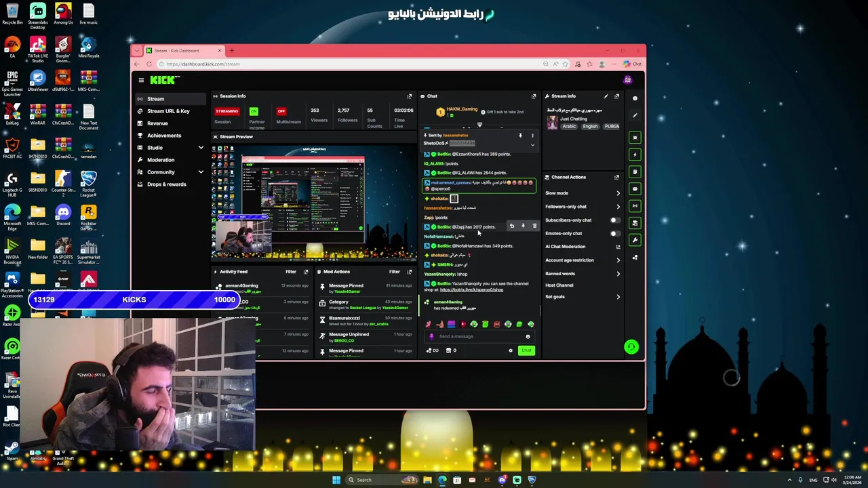The height and width of the screenshot is (488, 868).
Task: Delete the hovered chat message with trash icon
Action: [x=534, y=226]
